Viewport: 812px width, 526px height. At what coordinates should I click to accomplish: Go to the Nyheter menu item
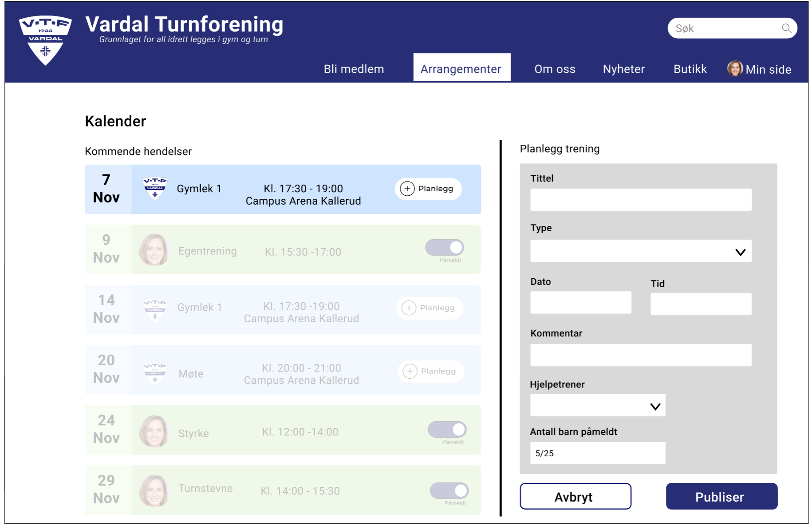point(623,69)
